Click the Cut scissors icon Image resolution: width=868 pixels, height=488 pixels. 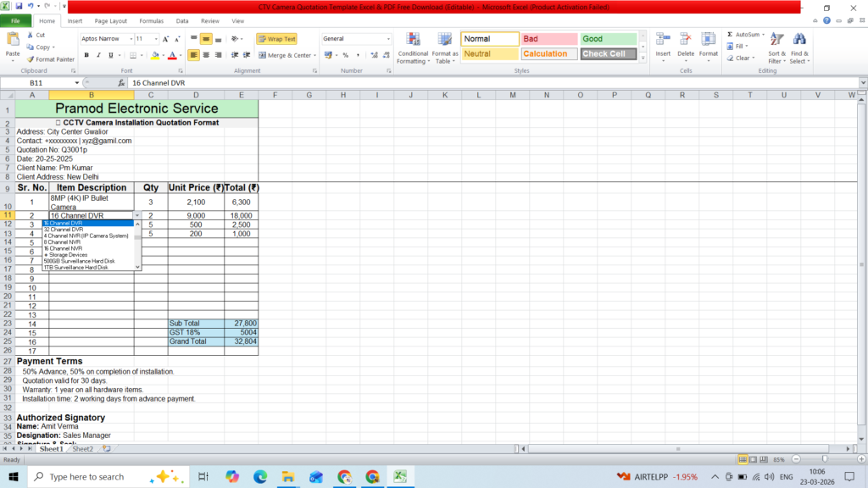31,35
